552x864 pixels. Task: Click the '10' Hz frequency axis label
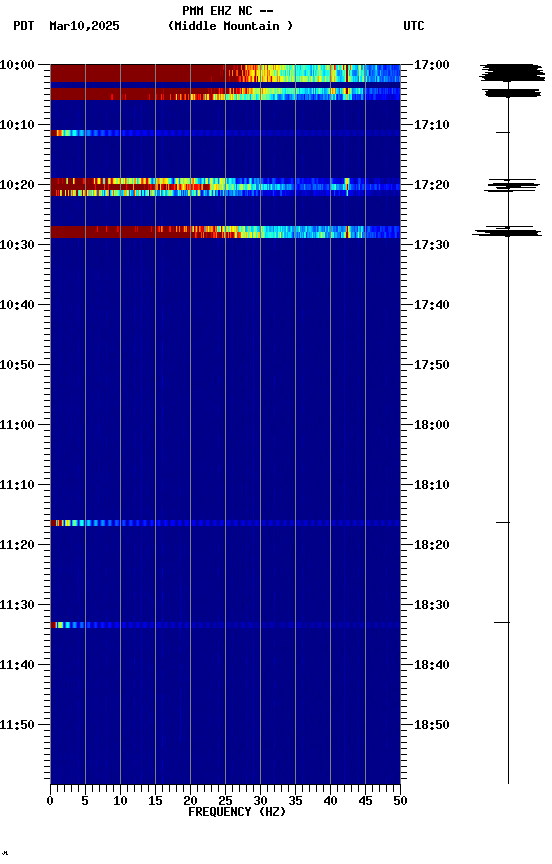120,801
